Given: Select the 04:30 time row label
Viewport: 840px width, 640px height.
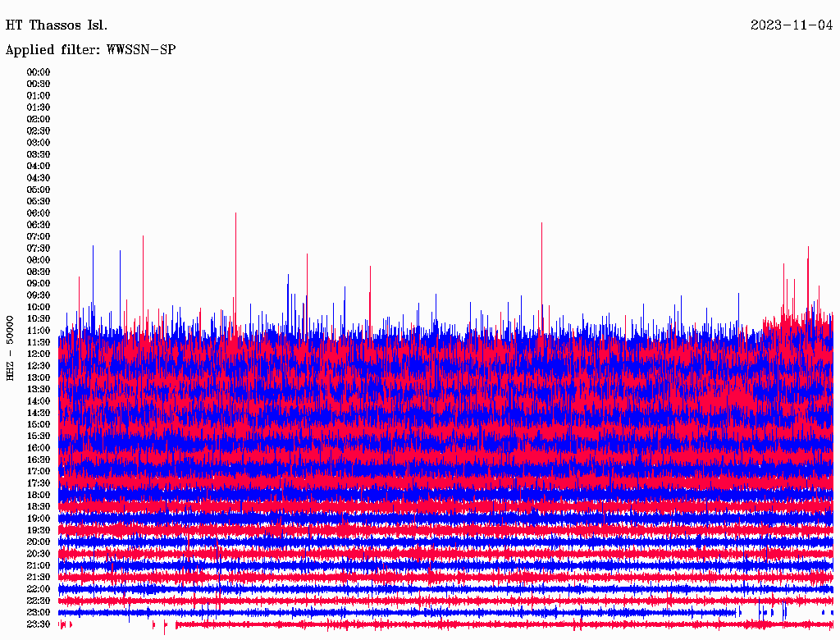Looking at the screenshot, I should (39, 178).
